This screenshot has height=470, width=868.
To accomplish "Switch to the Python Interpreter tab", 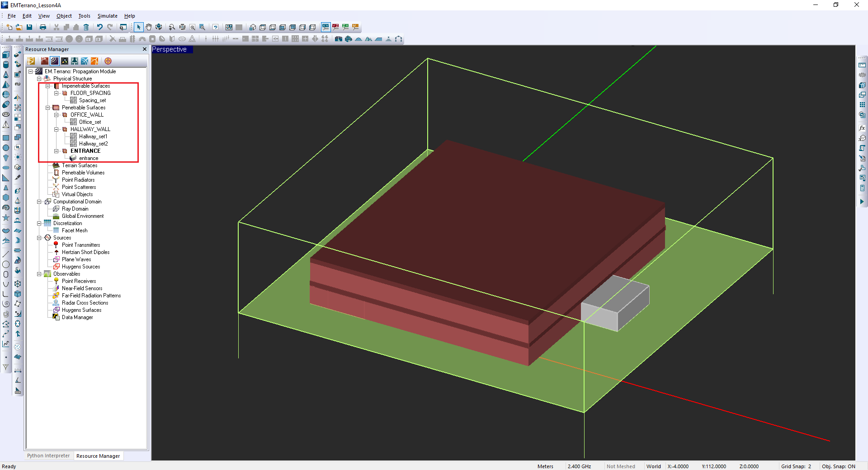I will [x=48, y=456].
